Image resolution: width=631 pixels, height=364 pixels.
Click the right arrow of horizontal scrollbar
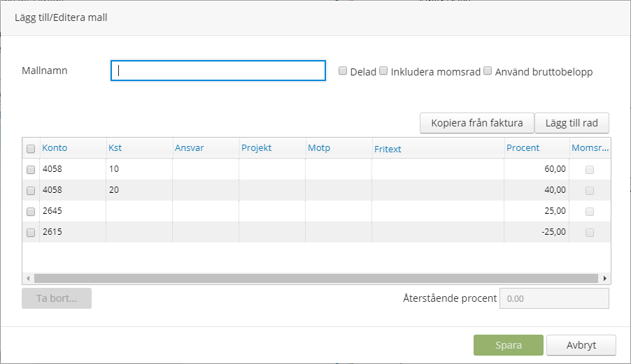point(605,279)
